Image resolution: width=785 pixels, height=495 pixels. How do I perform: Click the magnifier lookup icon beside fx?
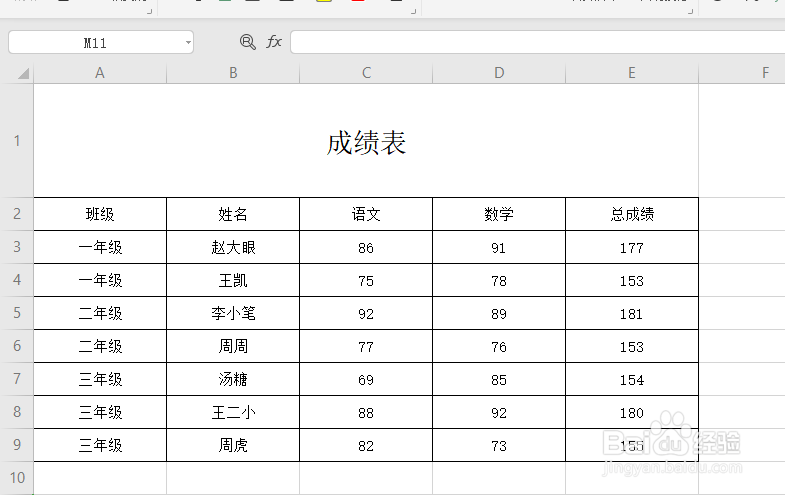tap(247, 42)
